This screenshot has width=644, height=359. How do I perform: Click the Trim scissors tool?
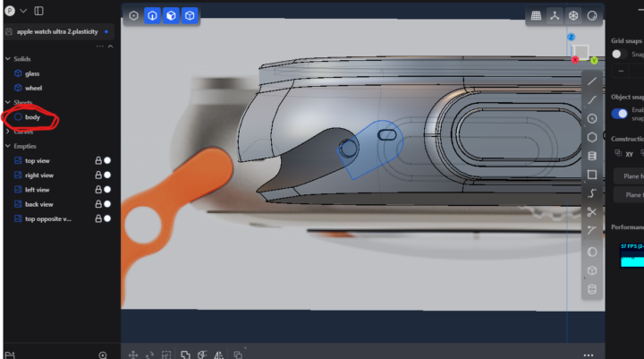[592, 212]
